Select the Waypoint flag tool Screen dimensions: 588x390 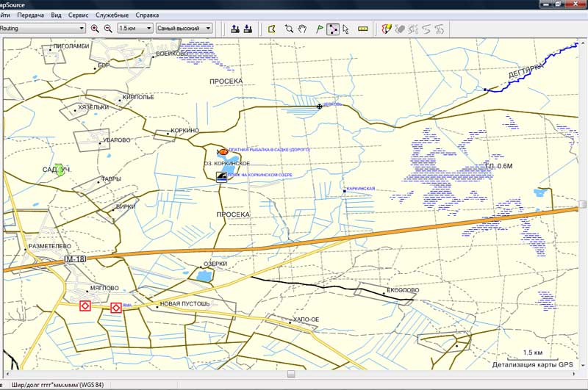click(319, 29)
